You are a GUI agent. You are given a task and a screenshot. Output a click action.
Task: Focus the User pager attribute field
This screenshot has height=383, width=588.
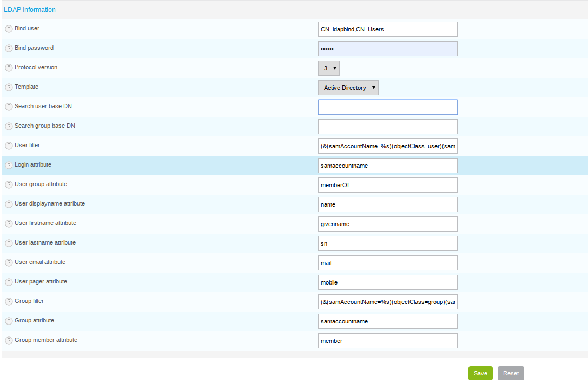[x=388, y=282]
